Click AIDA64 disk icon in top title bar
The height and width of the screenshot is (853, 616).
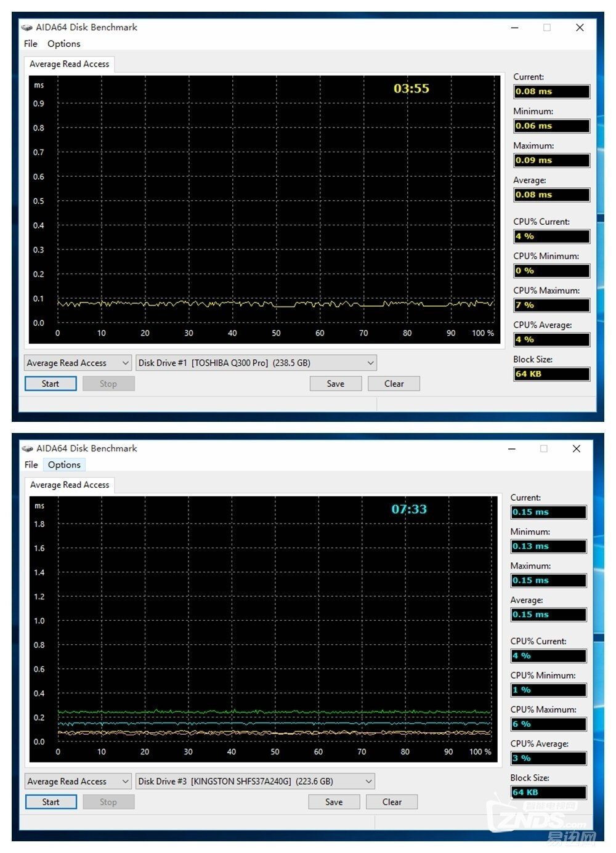[27, 28]
